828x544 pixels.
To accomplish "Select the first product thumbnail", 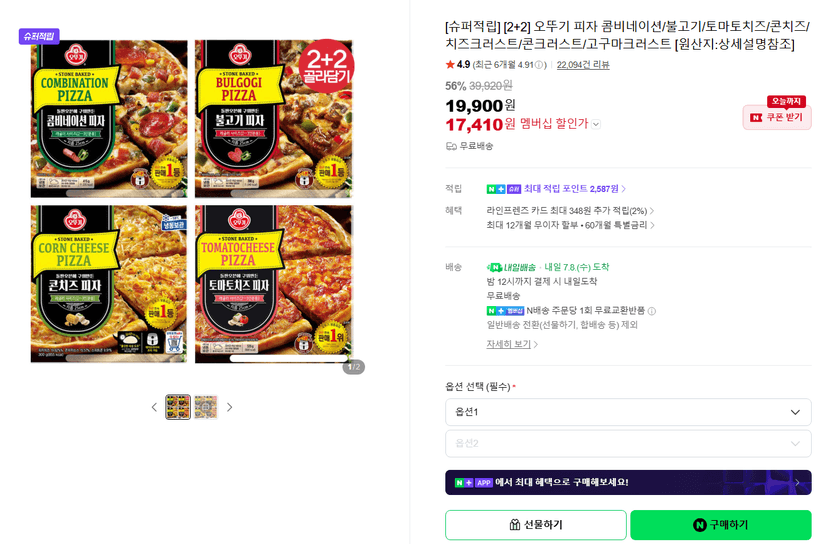I will point(178,407).
